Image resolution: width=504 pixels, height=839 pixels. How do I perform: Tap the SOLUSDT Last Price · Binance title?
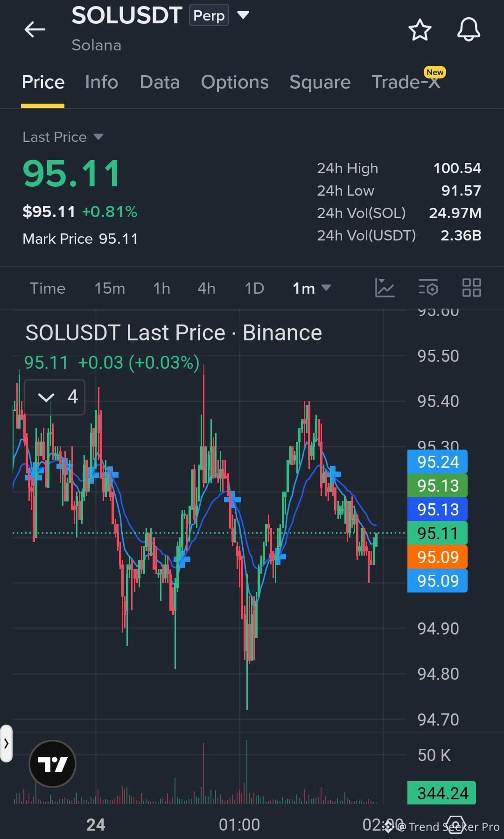[x=174, y=333]
